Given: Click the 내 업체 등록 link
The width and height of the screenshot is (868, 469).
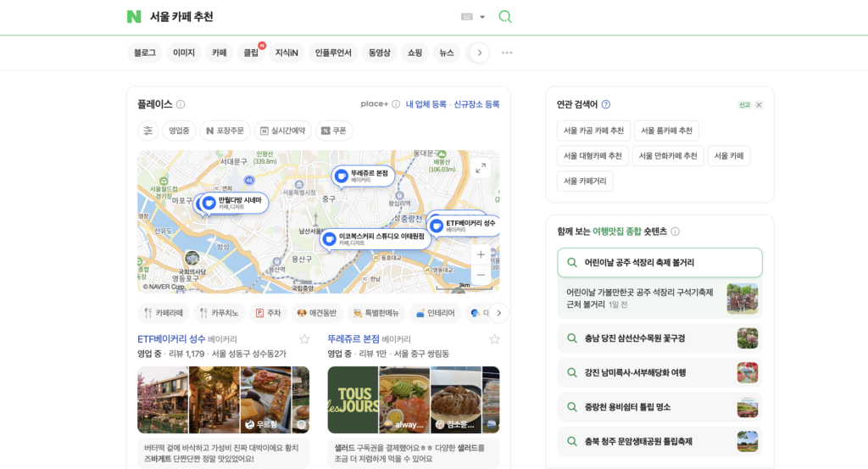Looking at the screenshot, I should click(x=426, y=104).
